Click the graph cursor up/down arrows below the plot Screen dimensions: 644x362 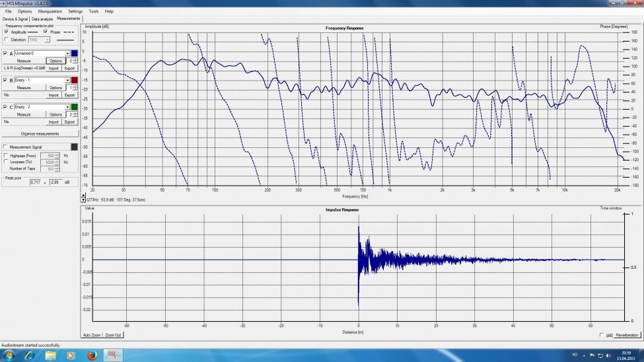coord(83,198)
